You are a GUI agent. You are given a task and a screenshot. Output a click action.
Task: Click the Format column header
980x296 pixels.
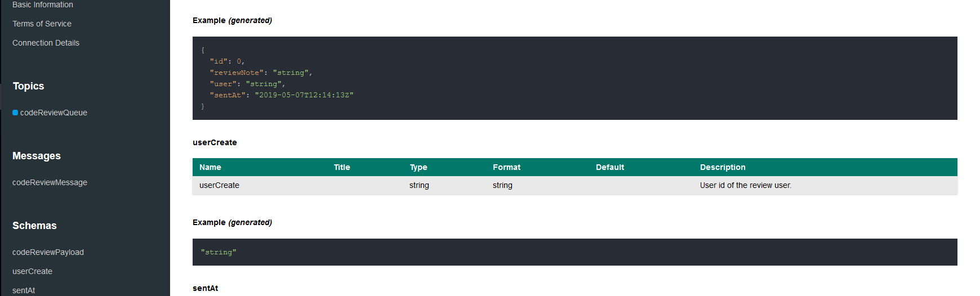click(506, 167)
